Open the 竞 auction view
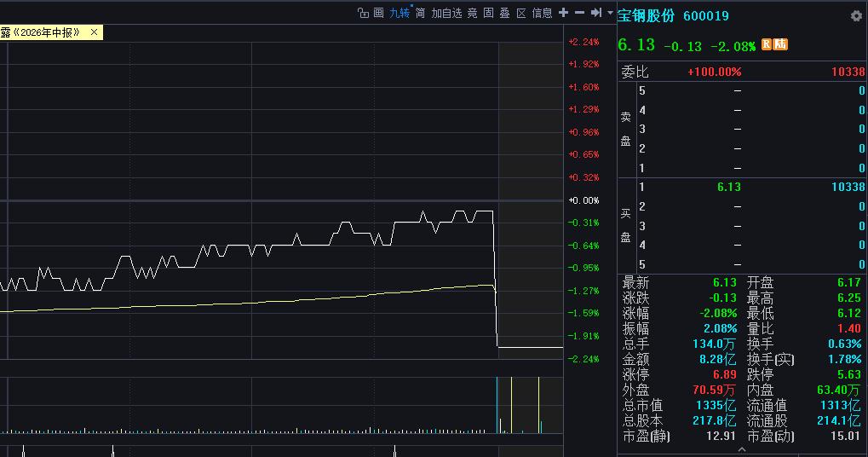This screenshot has height=457, width=868. pos(472,13)
